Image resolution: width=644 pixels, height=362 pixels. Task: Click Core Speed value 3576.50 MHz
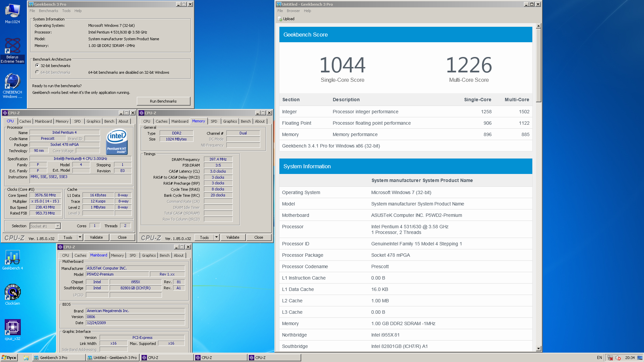pos(45,195)
